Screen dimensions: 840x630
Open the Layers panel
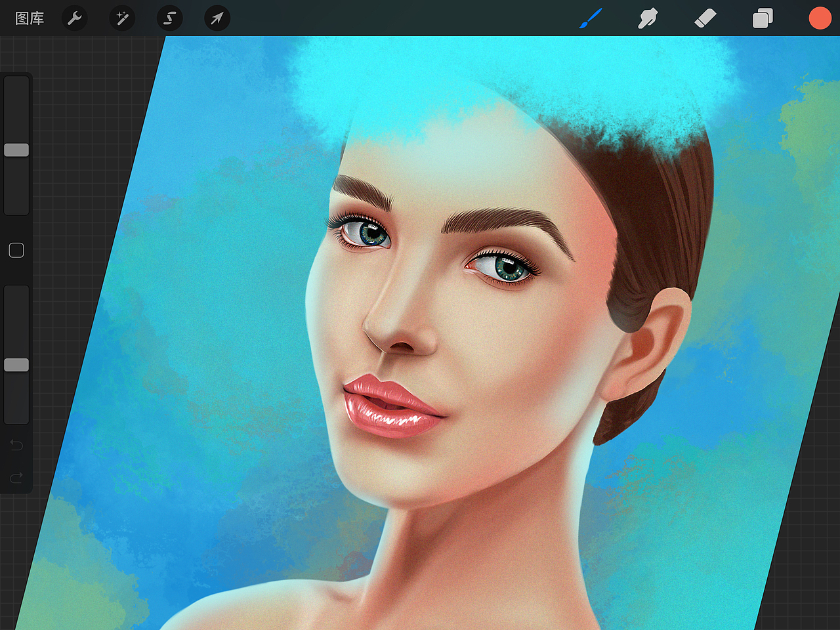pyautogui.click(x=763, y=18)
